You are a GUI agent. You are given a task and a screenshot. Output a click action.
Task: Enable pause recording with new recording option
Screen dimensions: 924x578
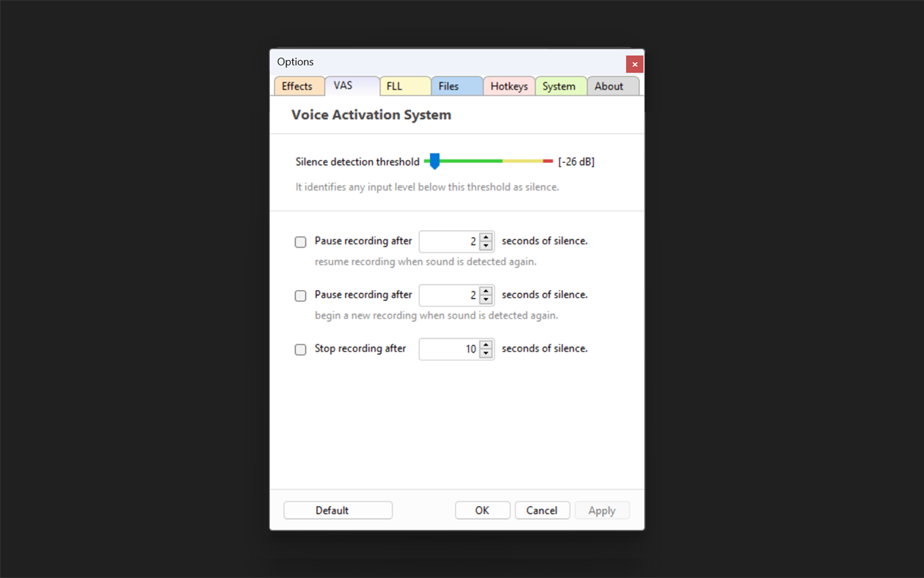tap(300, 295)
